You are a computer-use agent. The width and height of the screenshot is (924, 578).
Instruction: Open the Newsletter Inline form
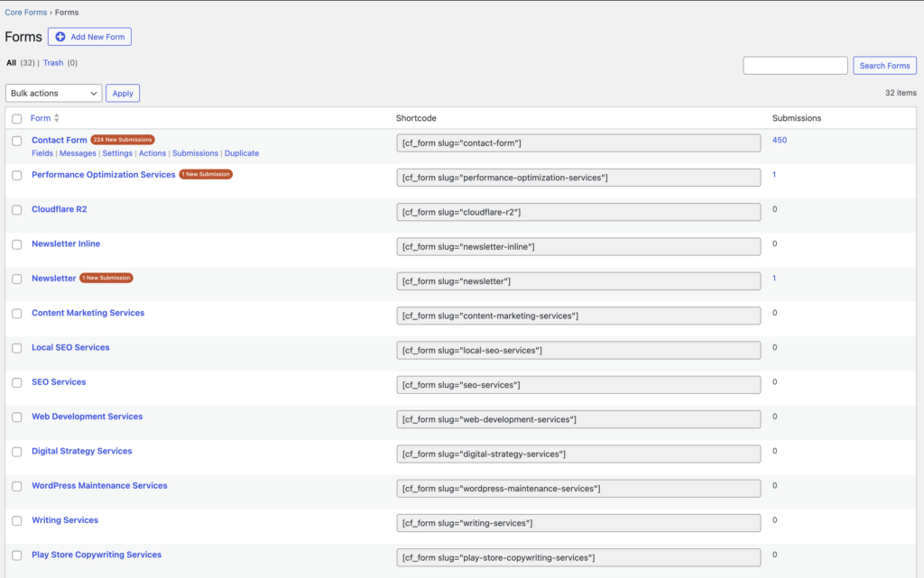(x=65, y=243)
